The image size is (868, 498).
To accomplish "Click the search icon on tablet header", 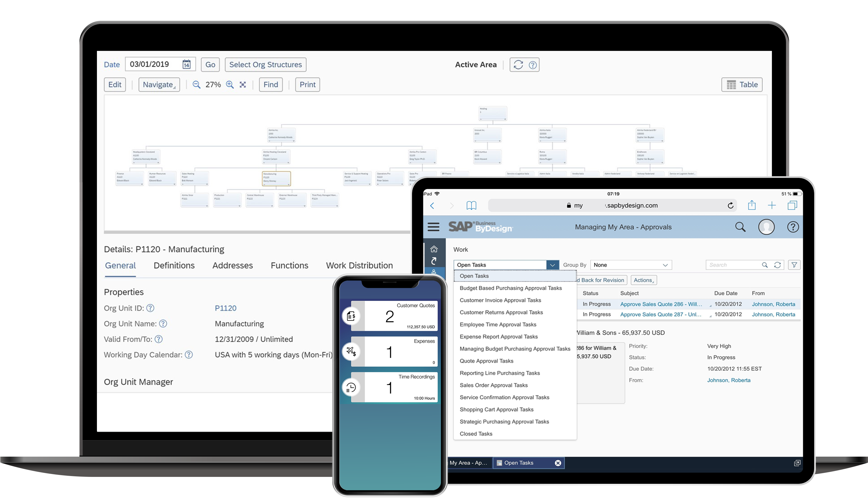I will (x=741, y=228).
